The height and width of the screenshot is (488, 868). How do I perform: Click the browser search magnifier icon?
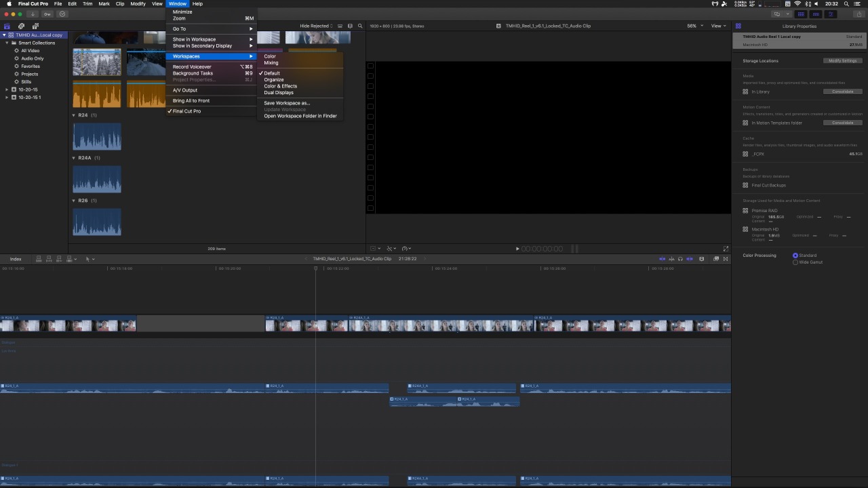click(x=360, y=26)
